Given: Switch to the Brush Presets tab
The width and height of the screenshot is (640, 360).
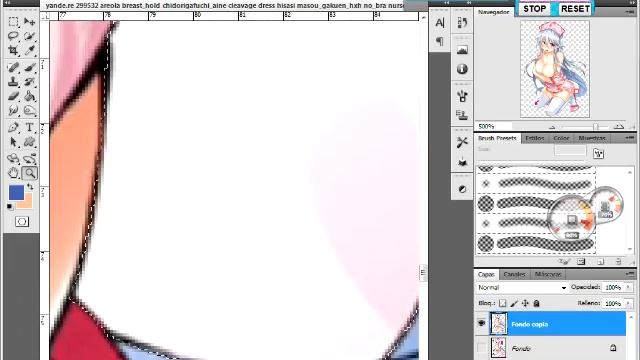Looking at the screenshot, I should (x=497, y=138).
